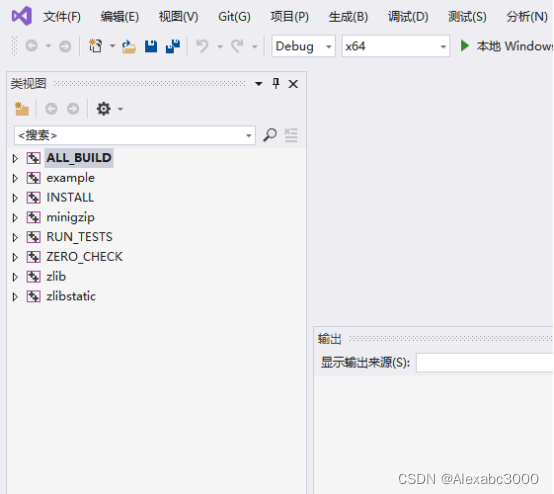Viewport: 554px width, 494px height.
Task: Close the Class View panel
Action: pyautogui.click(x=293, y=84)
